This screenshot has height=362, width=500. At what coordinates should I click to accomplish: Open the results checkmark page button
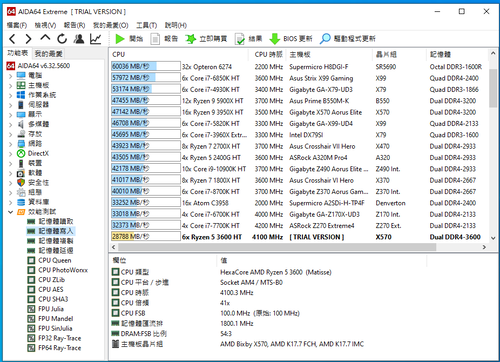coord(248,39)
